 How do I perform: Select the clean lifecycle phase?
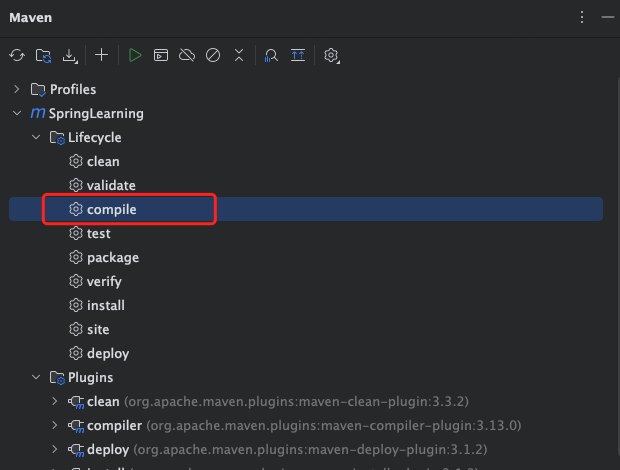coord(103,162)
